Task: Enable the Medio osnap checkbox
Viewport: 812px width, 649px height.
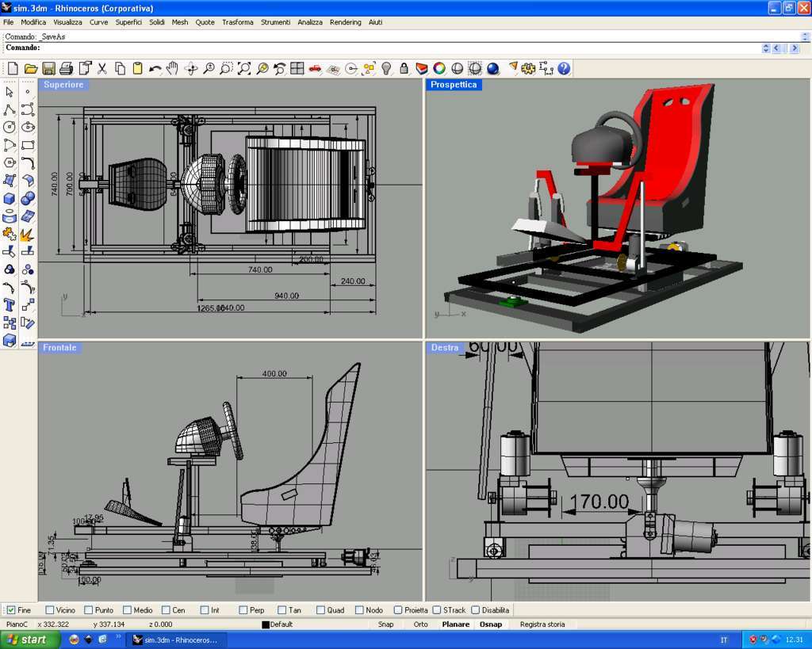Action: point(127,610)
